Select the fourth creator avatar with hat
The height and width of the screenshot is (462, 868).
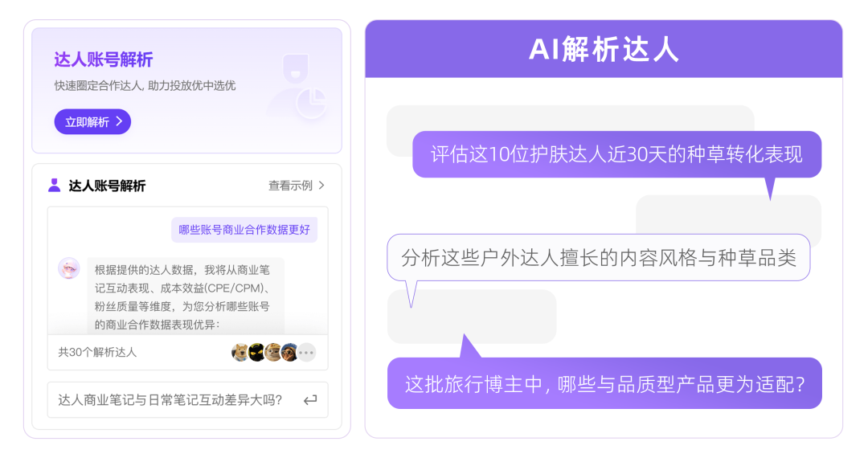tap(289, 352)
